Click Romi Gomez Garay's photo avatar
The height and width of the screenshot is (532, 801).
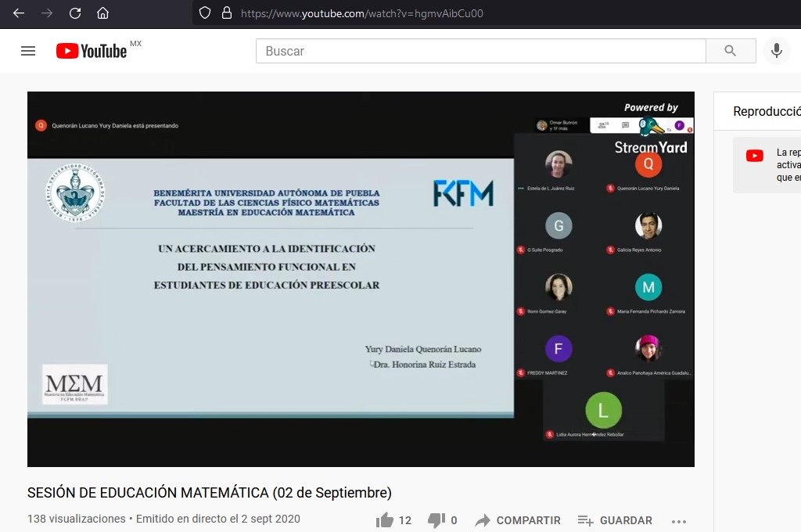coord(559,287)
